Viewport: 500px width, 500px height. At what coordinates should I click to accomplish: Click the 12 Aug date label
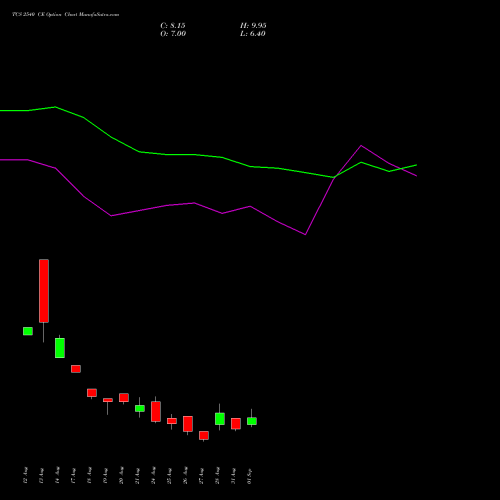point(26,475)
